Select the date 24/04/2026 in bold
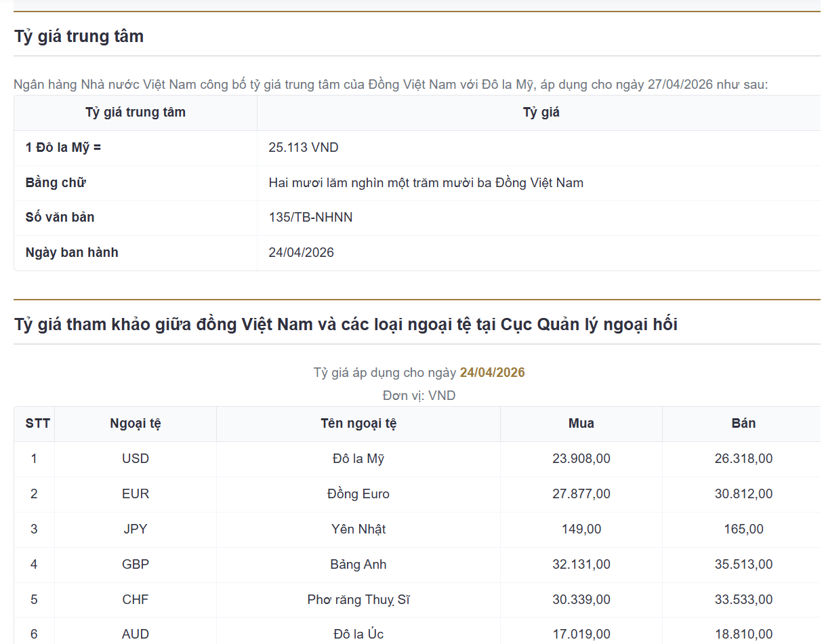The width and height of the screenshot is (824, 644). (492, 372)
